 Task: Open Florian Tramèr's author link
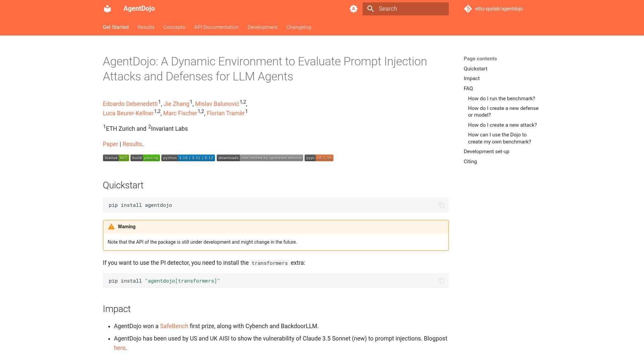click(x=226, y=113)
